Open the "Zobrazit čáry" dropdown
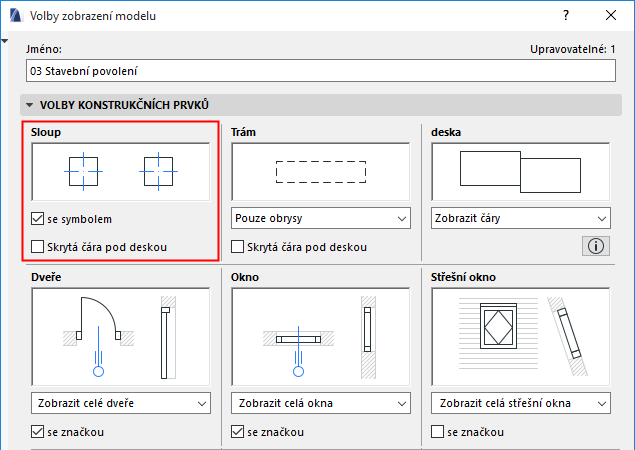The image size is (635, 450). coord(520,218)
